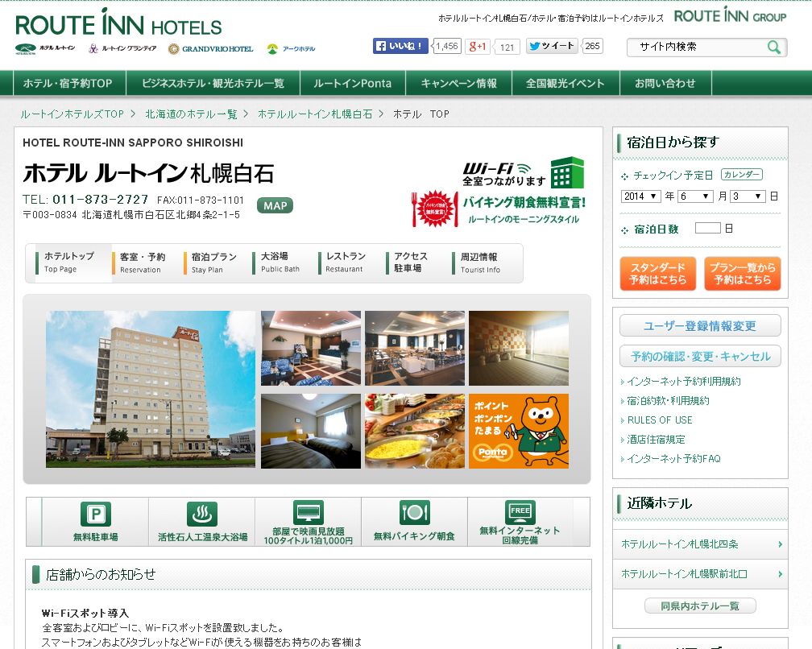The height and width of the screenshot is (649, 812).
Task: Click the lobby lounge thumbnail photo
Action: [311, 349]
